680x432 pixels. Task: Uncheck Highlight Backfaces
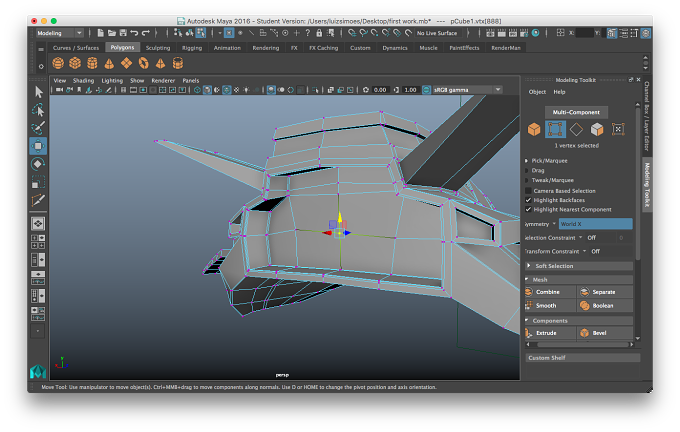(528, 200)
